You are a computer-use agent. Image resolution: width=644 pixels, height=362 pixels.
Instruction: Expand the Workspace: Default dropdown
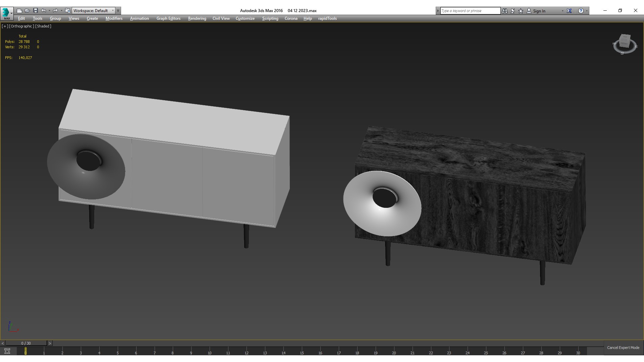(x=94, y=11)
